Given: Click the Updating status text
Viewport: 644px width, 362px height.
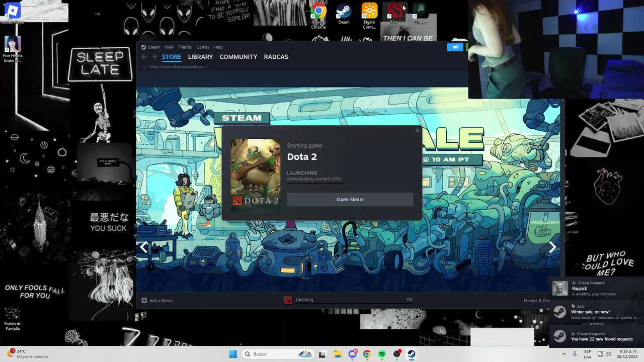Looking at the screenshot, I should 304,300.
